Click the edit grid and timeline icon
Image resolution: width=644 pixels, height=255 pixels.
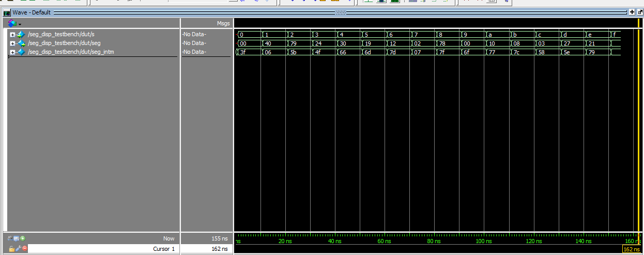click(17, 238)
